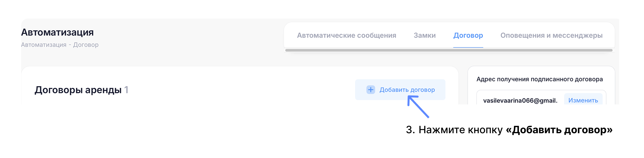644x158 pixels.
Task: Click the dash separator in the breadcrumb
Action: pyautogui.click(x=70, y=45)
